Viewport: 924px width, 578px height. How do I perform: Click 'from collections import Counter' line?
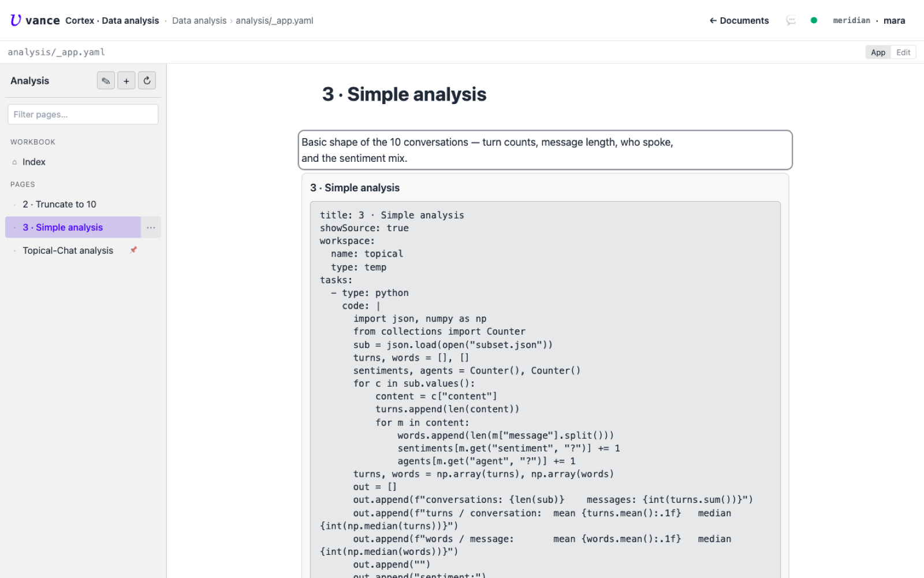tap(439, 332)
